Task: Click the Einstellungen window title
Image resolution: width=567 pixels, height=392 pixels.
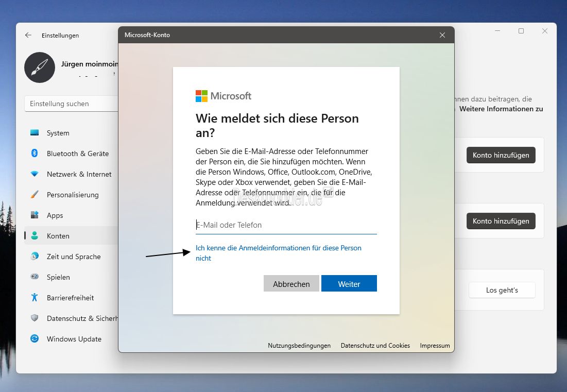Action: point(60,36)
